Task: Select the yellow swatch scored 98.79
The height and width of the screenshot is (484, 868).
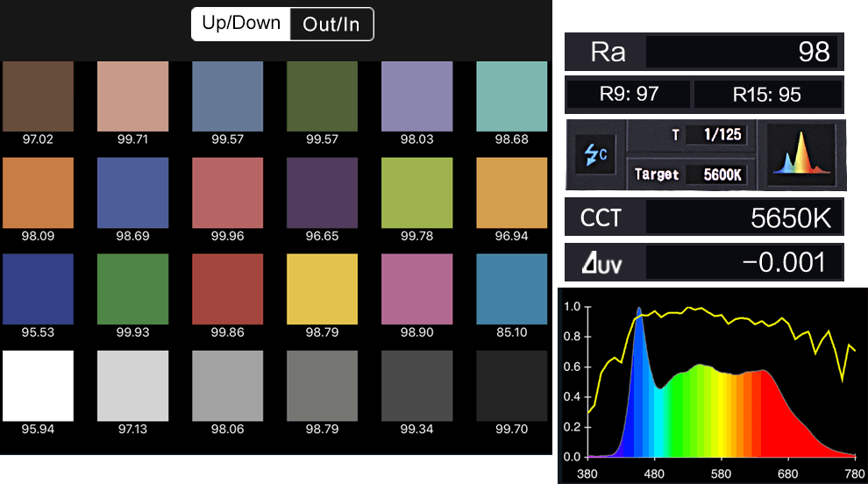Action: (322, 289)
